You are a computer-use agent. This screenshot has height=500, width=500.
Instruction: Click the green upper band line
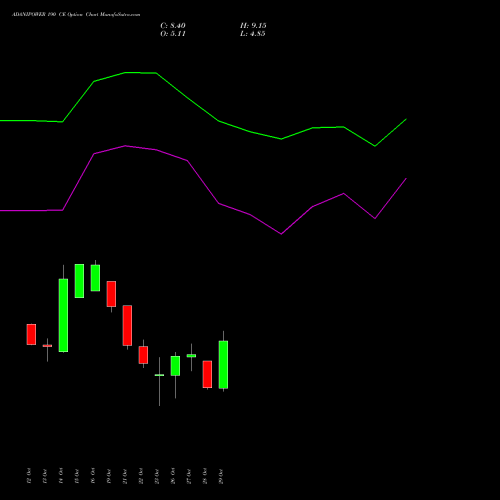coord(187,98)
